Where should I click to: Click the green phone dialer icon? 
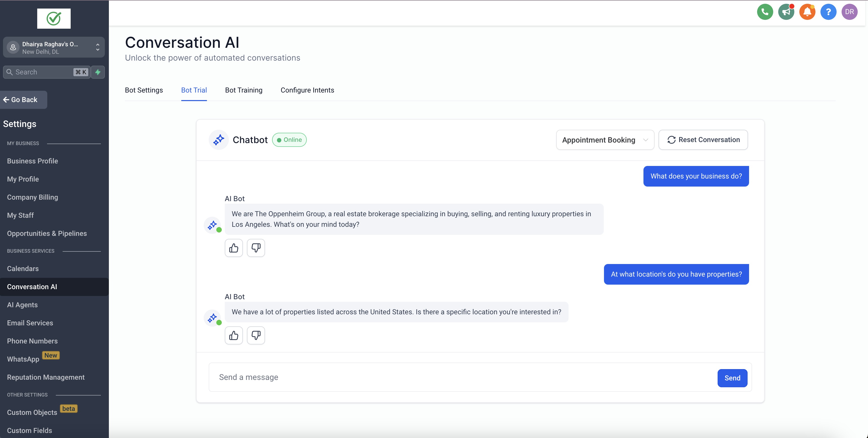(x=765, y=12)
